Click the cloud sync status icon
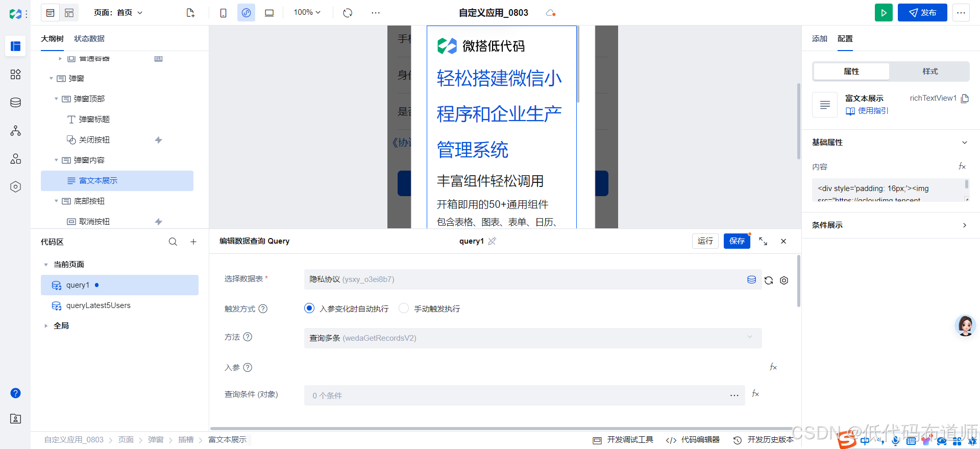Screen dimensions: 980x449 point(550,13)
